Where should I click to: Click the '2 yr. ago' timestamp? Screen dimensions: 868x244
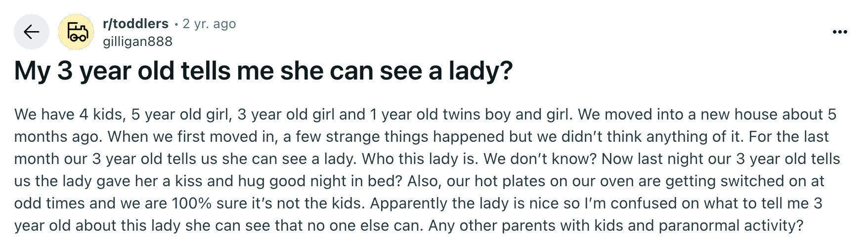209,23
